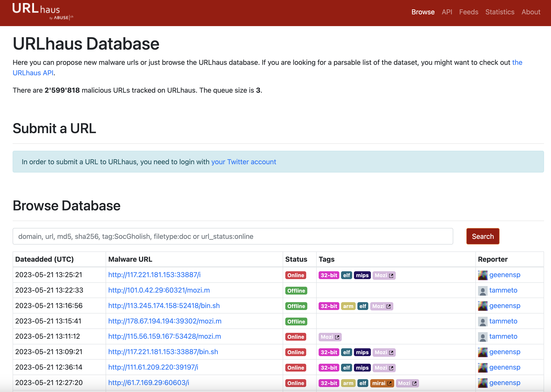Click the Offline status badge in 13:22:33 row

tap(296, 291)
